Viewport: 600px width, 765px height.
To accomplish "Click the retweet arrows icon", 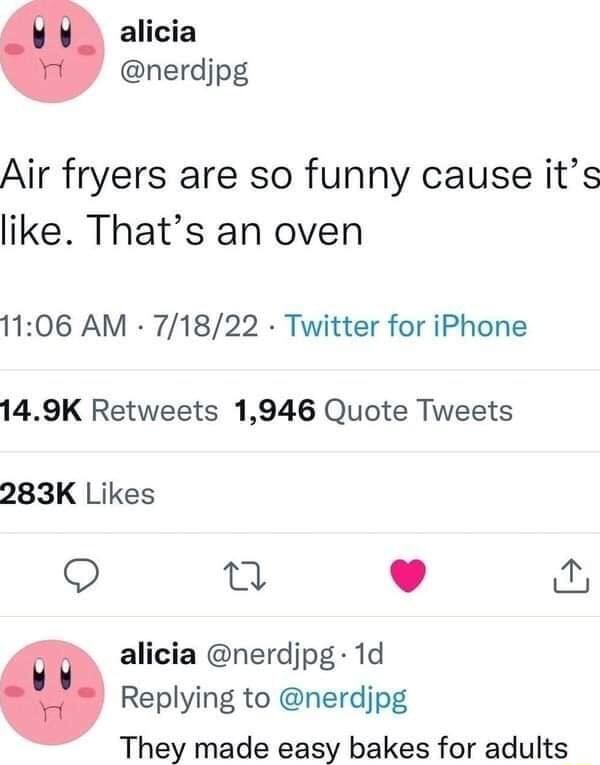I will pos(244,576).
